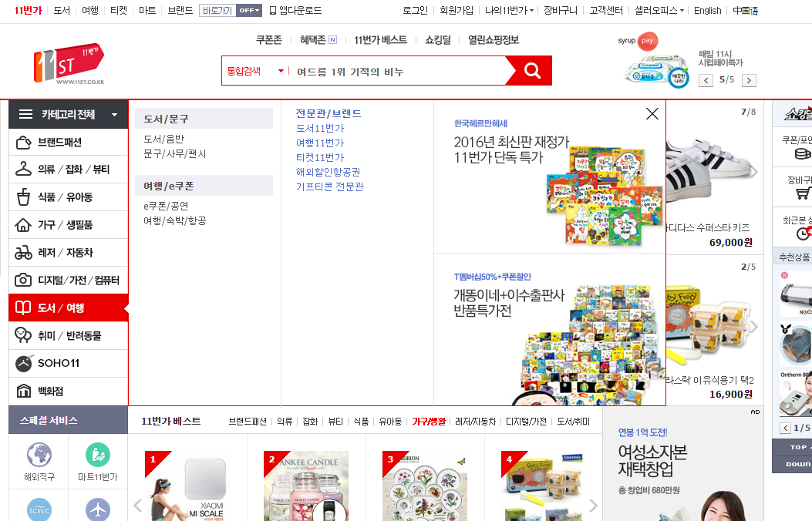Open the 개똥이네+이수출판사 반품특가전 banner
The height and width of the screenshot is (521, 812).
(x=550, y=330)
